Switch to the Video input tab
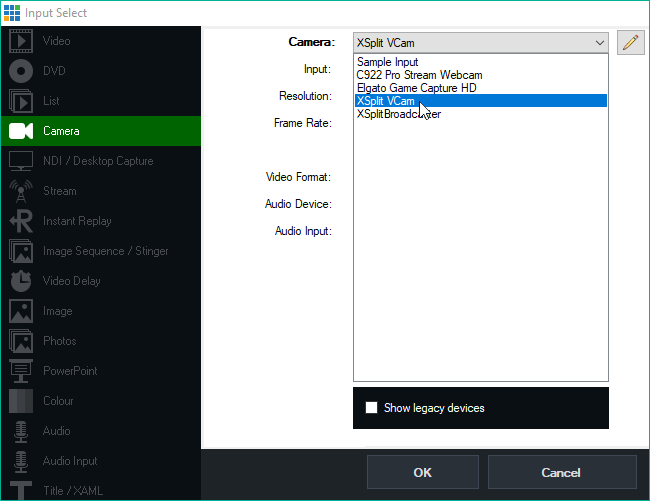The width and height of the screenshot is (650, 501). [x=101, y=41]
